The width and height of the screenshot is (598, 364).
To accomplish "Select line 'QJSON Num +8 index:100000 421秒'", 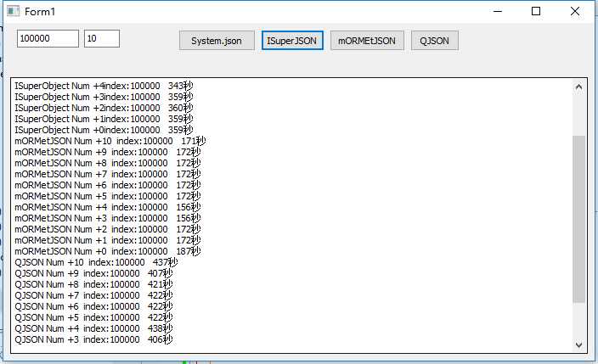I will (x=93, y=285).
